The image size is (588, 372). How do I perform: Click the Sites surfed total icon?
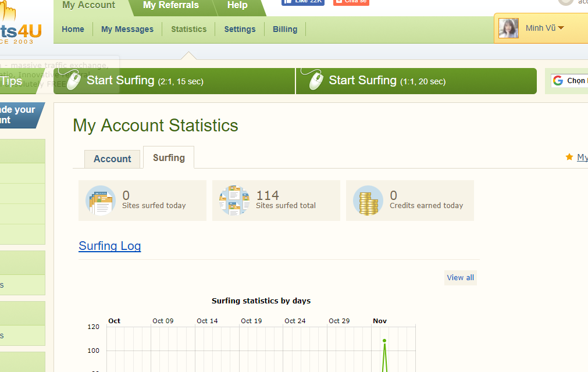click(234, 201)
